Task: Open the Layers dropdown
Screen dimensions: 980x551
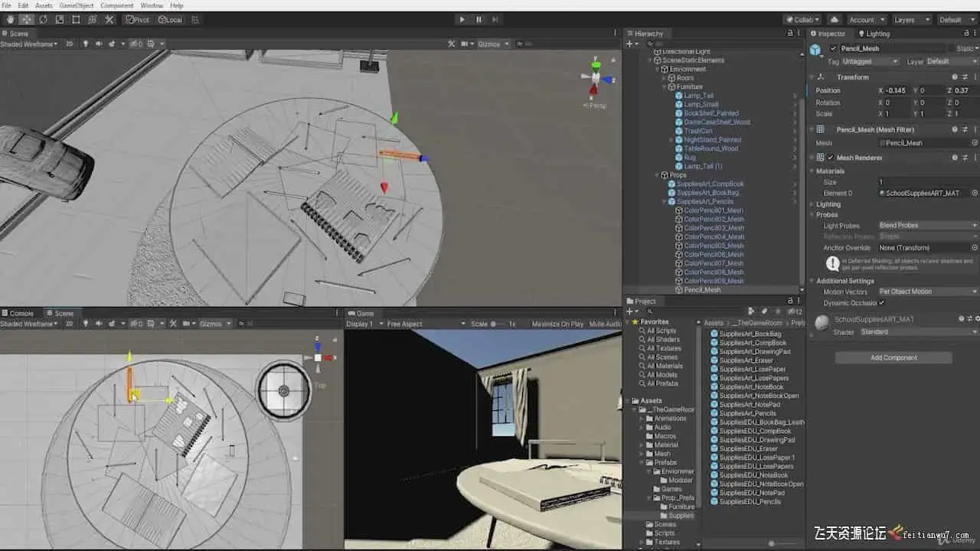Action: pos(911,19)
